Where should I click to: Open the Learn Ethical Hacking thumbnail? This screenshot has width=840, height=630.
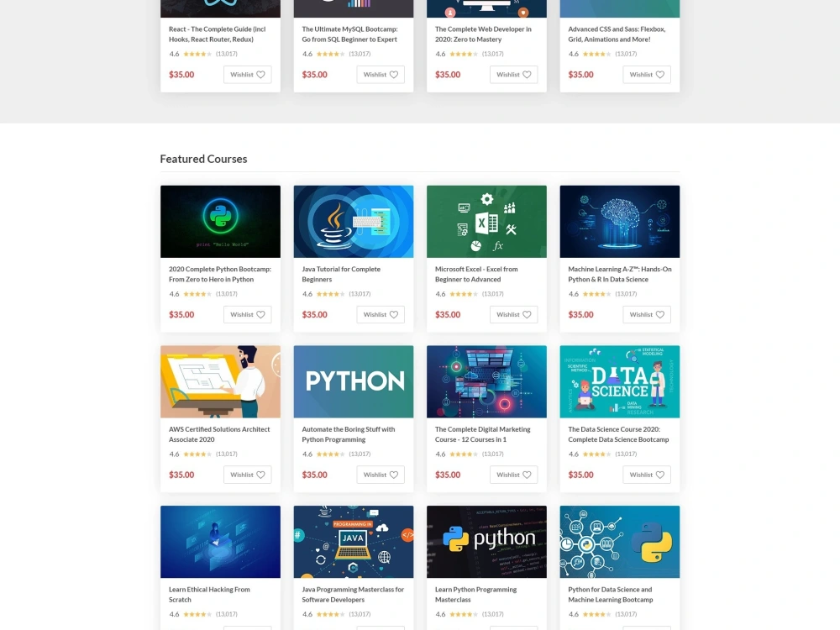pos(220,542)
